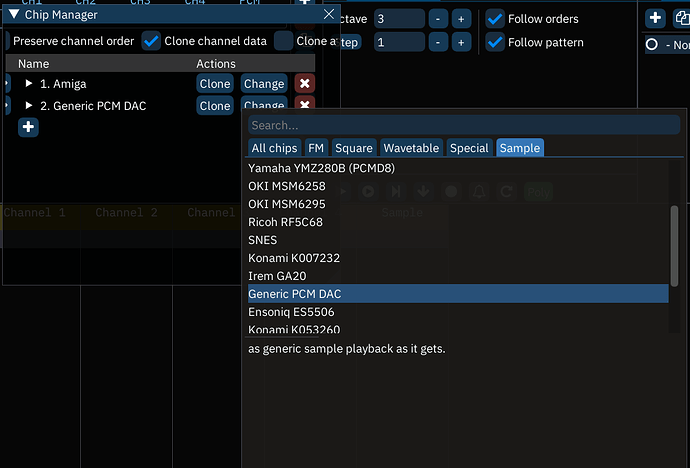Click the Channel 2 pattern header
The width and height of the screenshot is (690, 468).
point(126,213)
